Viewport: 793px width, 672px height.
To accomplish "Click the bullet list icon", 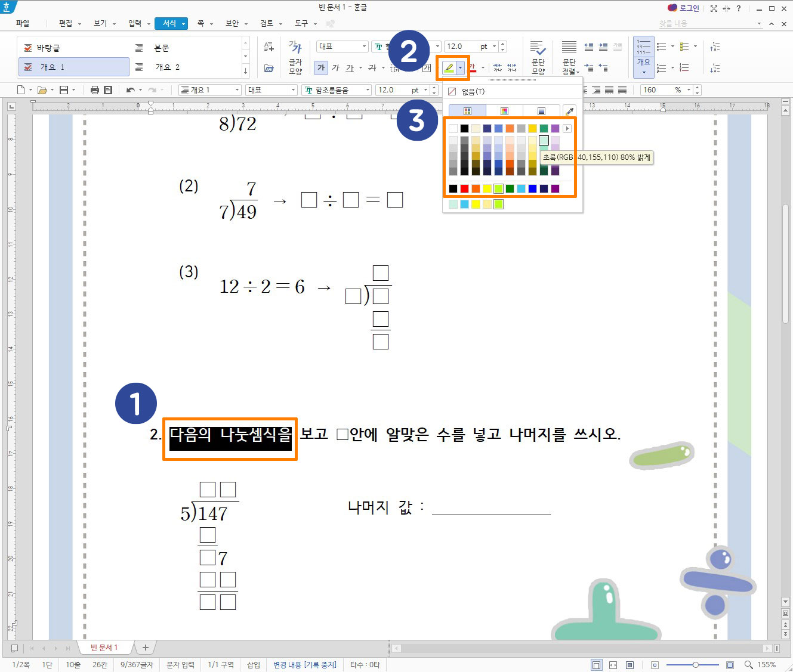I will coord(661,47).
